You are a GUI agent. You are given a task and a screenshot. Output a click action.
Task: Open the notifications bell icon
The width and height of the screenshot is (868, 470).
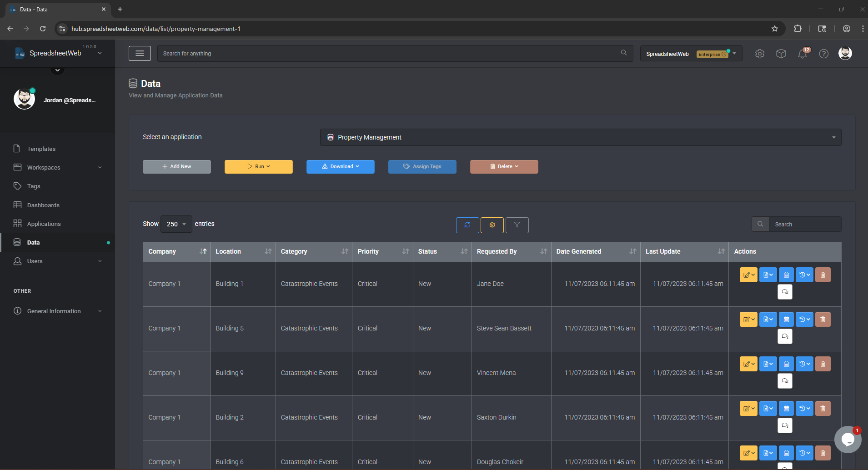[803, 54]
